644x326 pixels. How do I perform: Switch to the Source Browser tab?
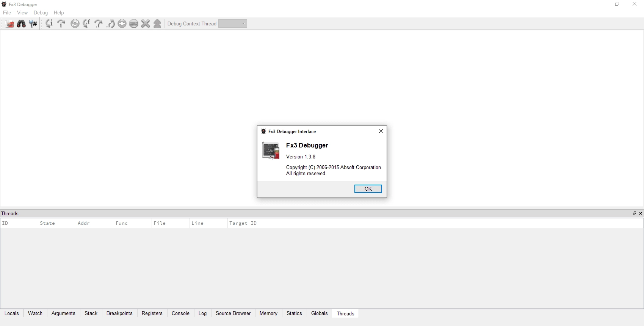coord(233,313)
